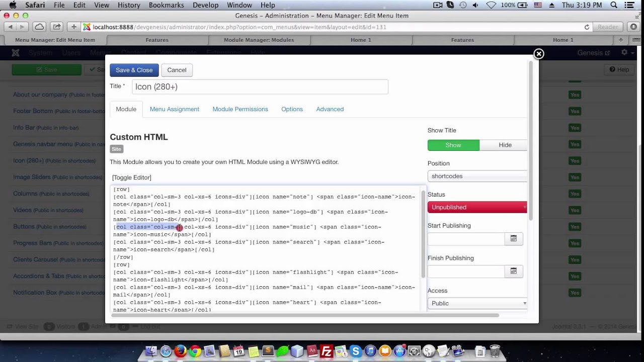This screenshot has width=644, height=362.
Task: Click the Save & Close button
Action: pos(134,70)
